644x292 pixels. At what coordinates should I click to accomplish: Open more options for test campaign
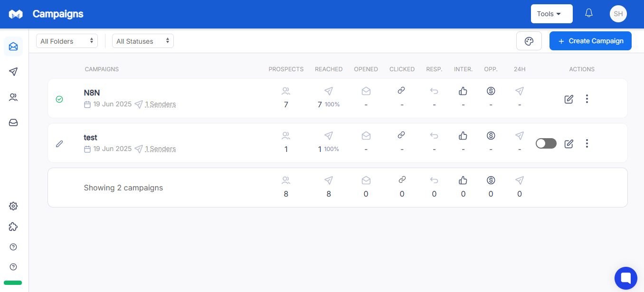coord(587,143)
